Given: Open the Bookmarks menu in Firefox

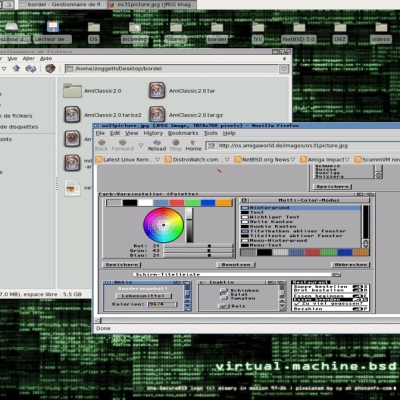Looking at the screenshot, I should click(x=183, y=133).
